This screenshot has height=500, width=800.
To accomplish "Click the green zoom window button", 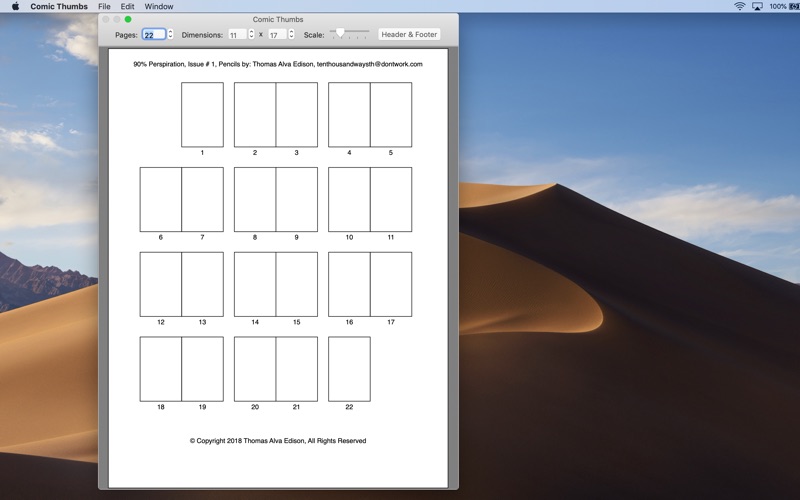I will 128,19.
